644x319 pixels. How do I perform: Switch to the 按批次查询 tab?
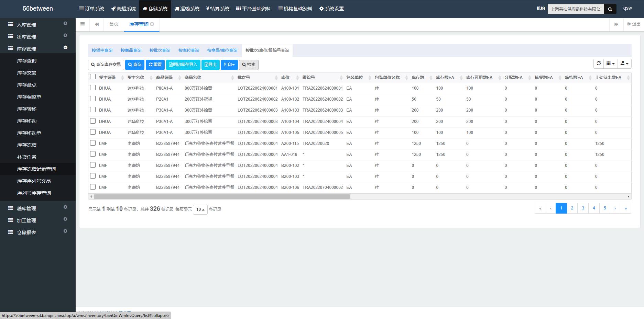click(x=160, y=50)
